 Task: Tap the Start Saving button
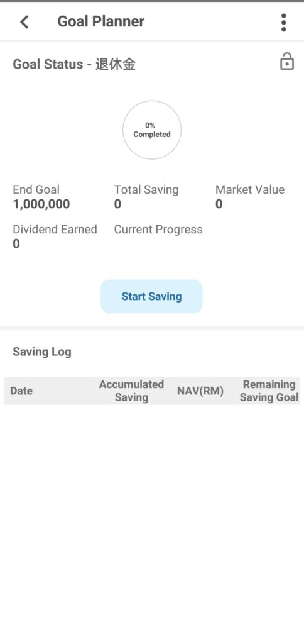(x=151, y=297)
